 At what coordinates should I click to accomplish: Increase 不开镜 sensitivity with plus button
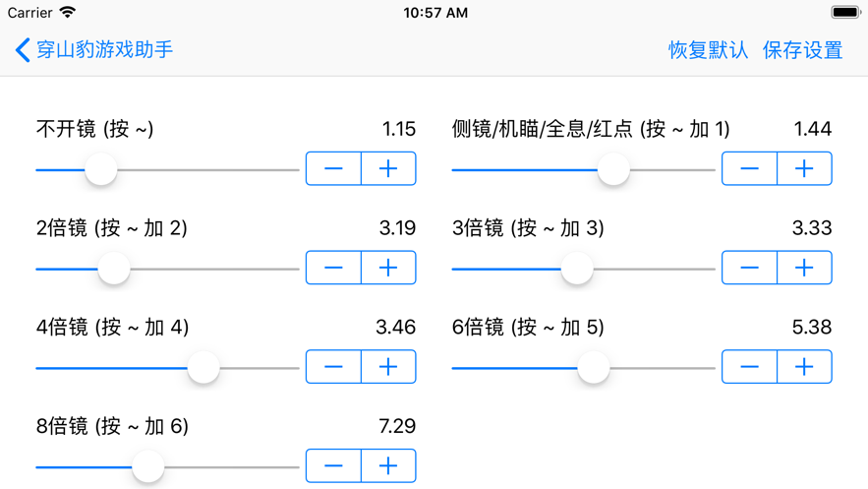click(x=388, y=169)
